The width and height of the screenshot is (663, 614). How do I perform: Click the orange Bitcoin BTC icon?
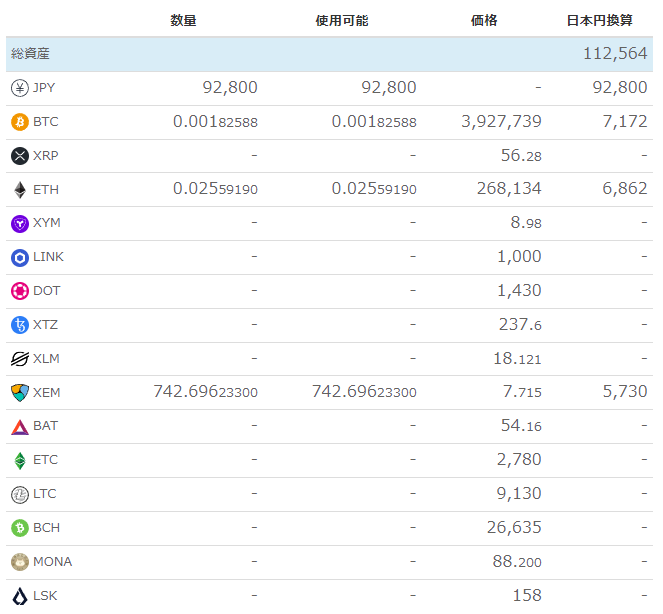click(19, 122)
